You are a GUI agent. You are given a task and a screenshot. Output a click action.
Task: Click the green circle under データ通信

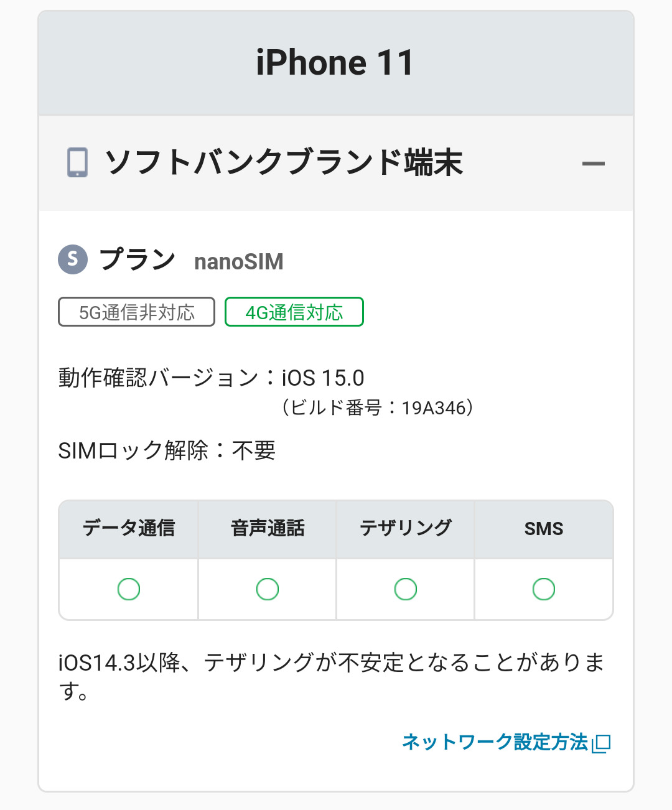pos(129,589)
